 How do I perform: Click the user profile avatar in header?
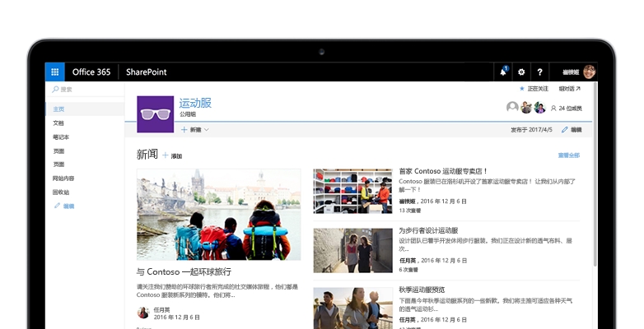[x=589, y=72]
